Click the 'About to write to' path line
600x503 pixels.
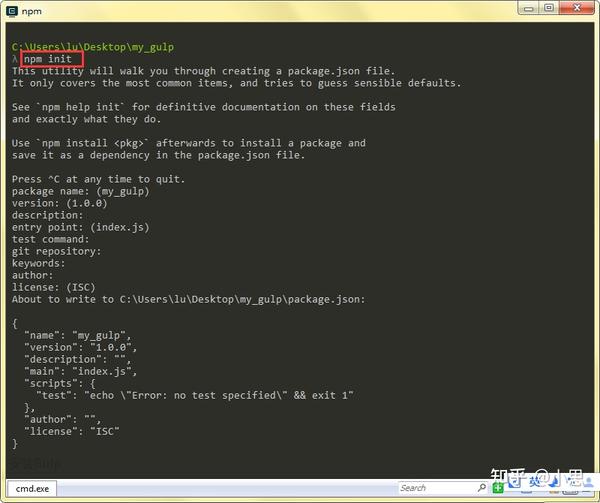tap(188, 299)
